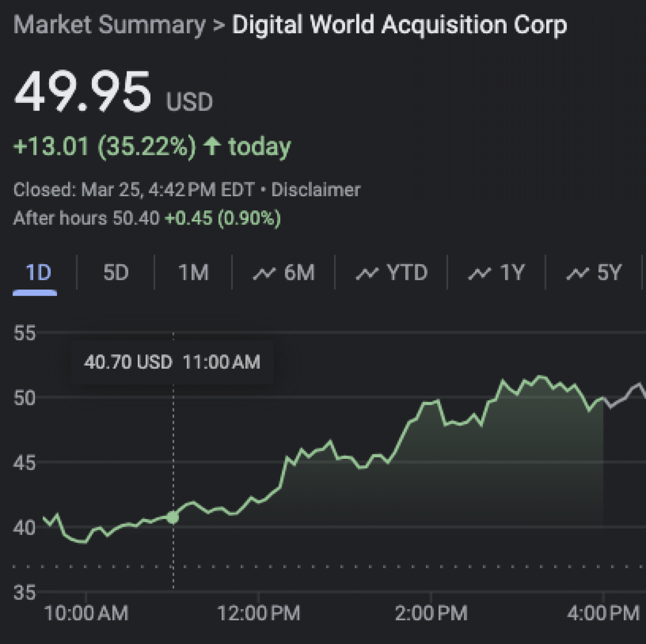This screenshot has height=644, width=646.
Task: Switch to the 1M chart tab
Action: (x=193, y=273)
